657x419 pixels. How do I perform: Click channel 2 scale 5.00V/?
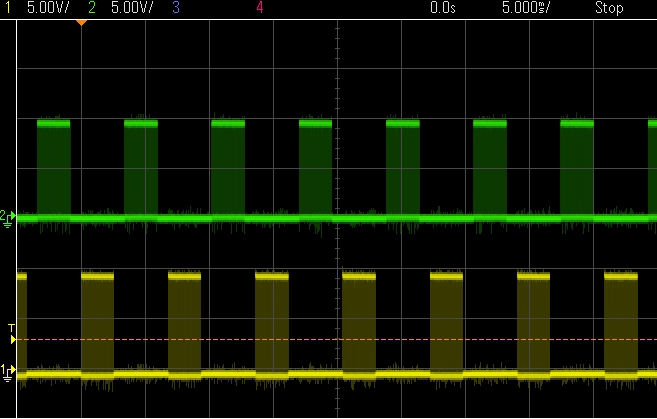click(x=132, y=8)
